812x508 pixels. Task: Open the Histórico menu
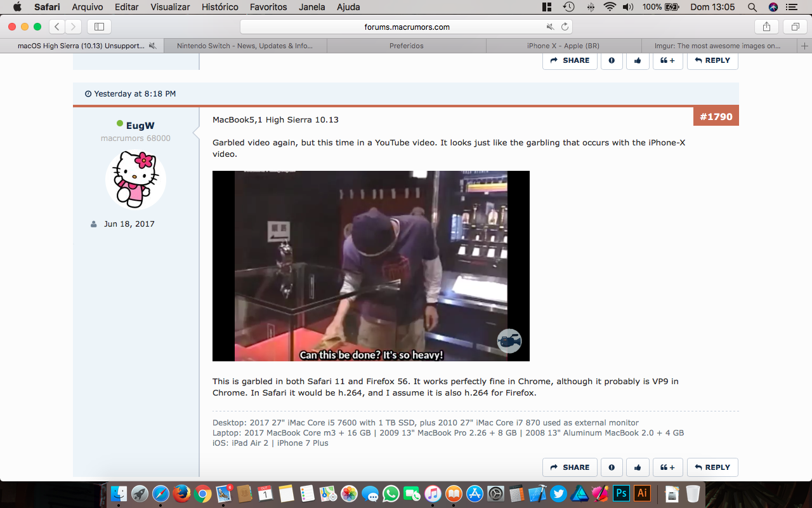pyautogui.click(x=219, y=7)
